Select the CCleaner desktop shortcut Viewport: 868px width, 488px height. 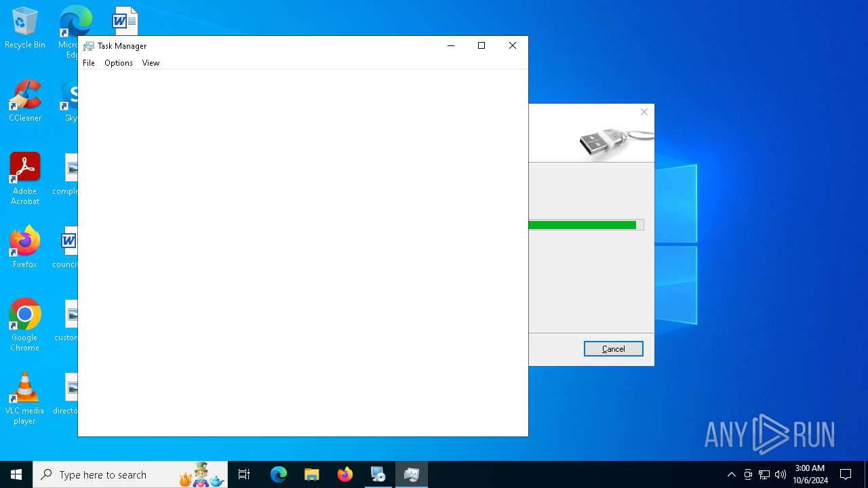[25, 101]
